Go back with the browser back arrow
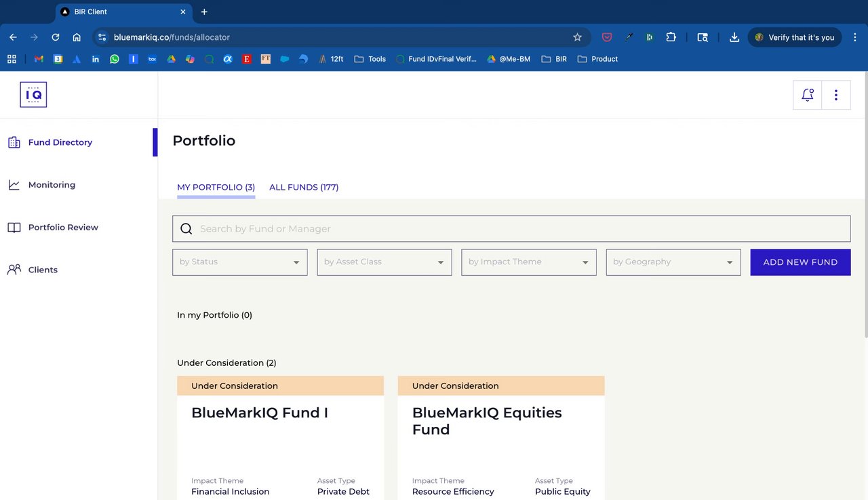868x500 pixels. tap(13, 37)
